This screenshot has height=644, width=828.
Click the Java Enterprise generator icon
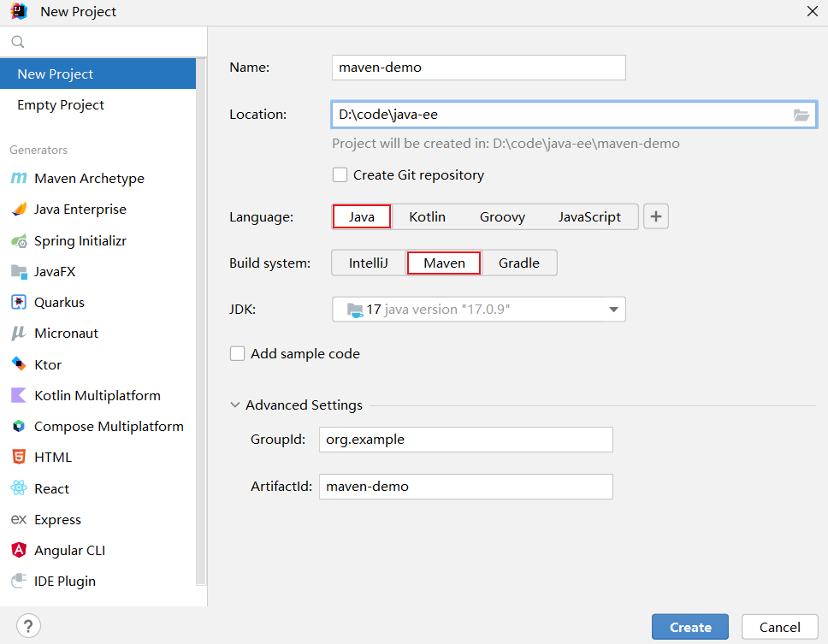click(19, 210)
